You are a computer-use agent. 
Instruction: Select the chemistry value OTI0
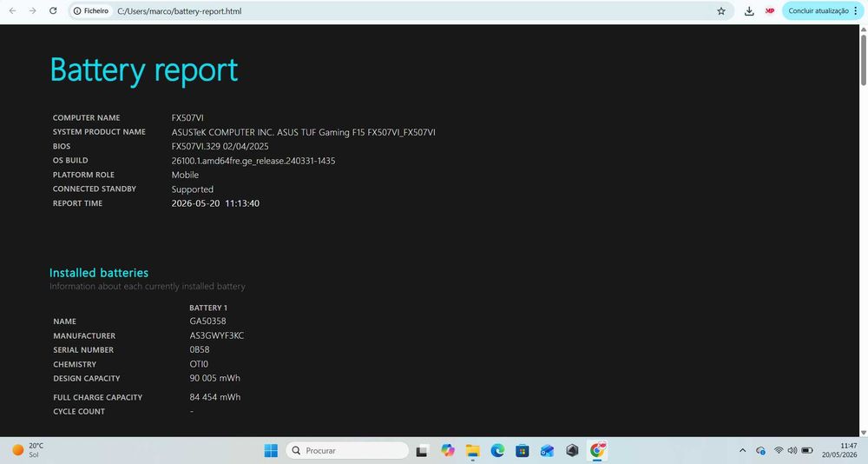199,364
